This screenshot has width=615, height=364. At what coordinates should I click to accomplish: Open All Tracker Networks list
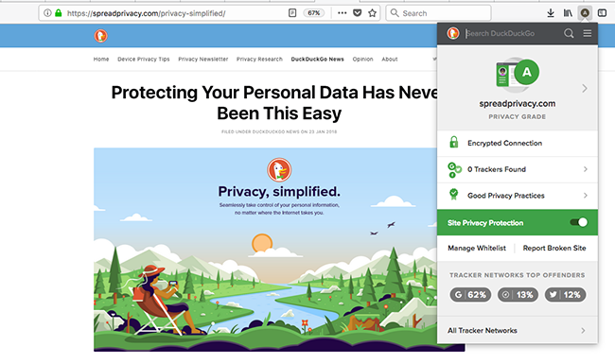(518, 330)
